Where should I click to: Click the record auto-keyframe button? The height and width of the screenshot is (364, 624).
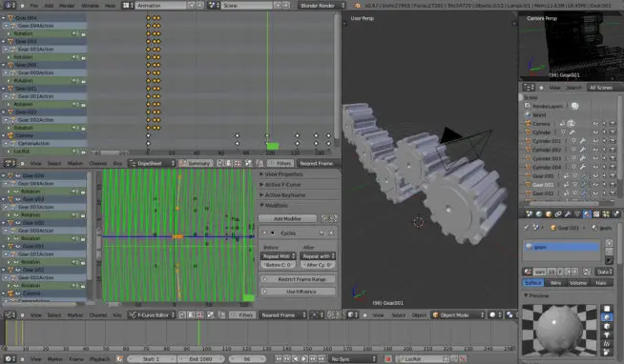click(x=388, y=359)
